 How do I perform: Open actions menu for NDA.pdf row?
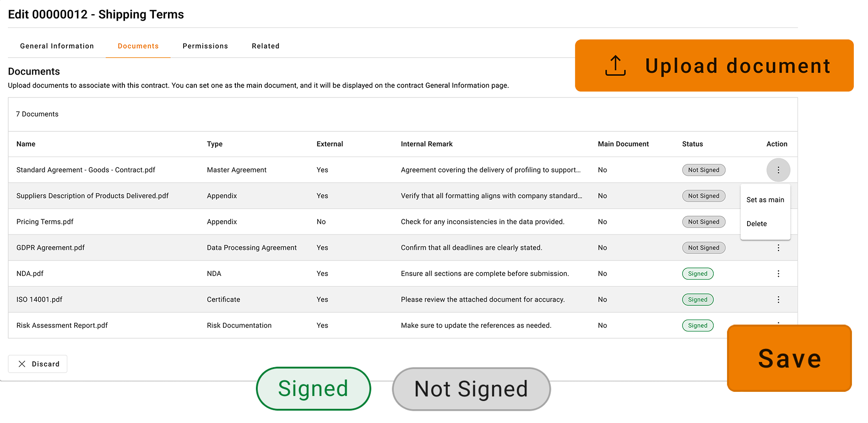778,274
